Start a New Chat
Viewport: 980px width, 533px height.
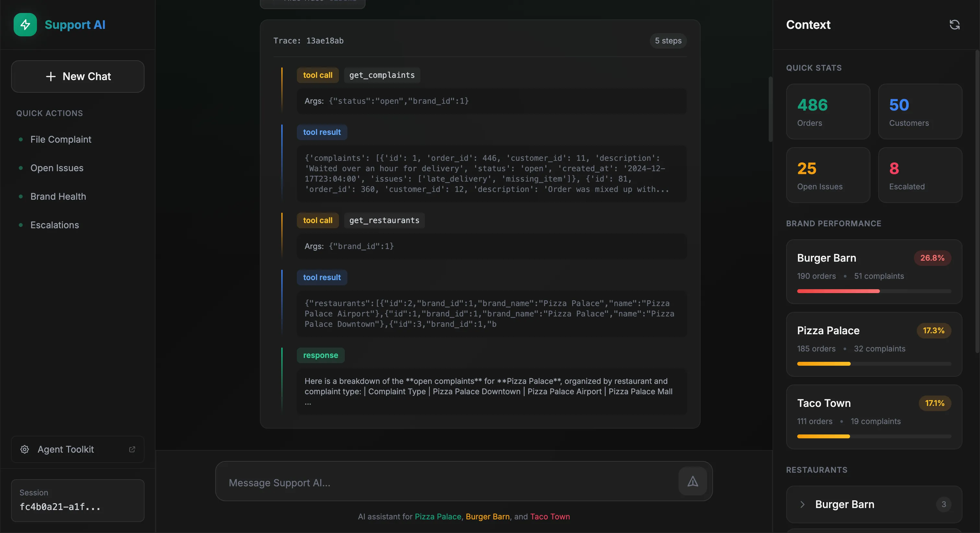(77, 76)
